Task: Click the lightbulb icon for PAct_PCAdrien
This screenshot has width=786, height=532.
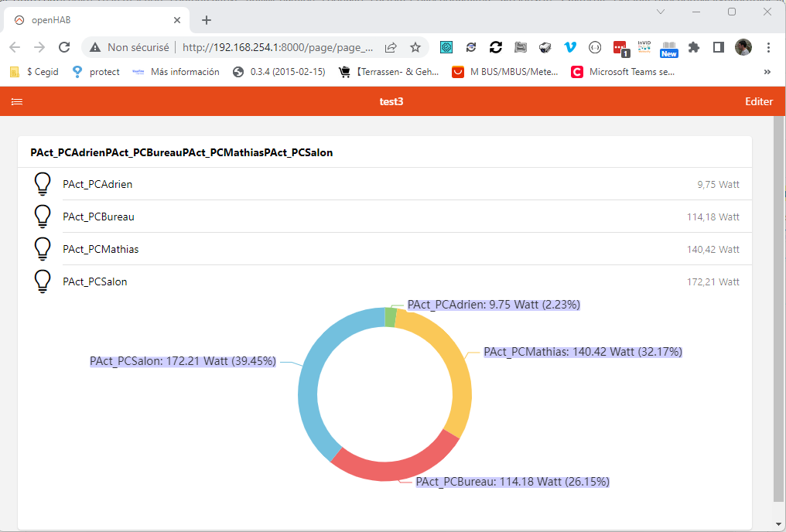Action: tap(43, 185)
